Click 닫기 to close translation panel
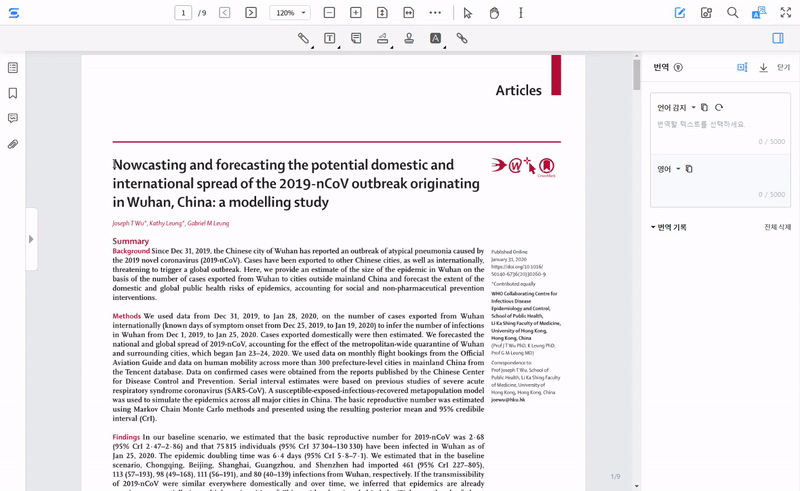 [784, 67]
